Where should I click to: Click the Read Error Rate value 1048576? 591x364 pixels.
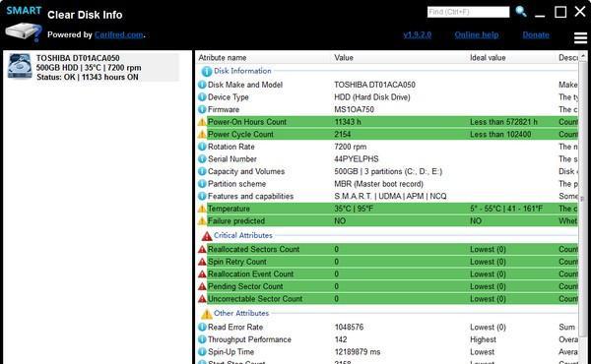[x=349, y=328]
